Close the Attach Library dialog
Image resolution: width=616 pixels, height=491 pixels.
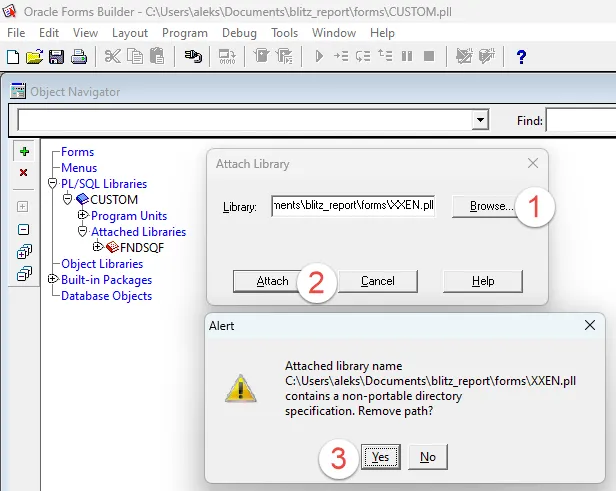point(533,163)
